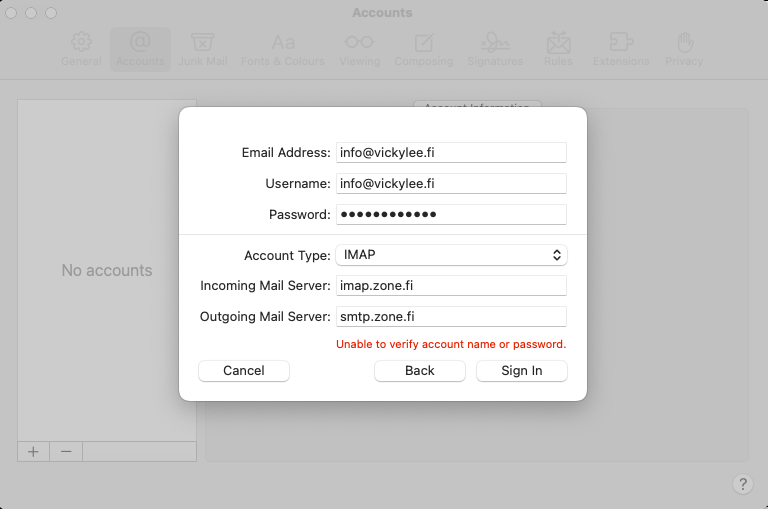
Task: Switch to Viewing preferences
Action: (359, 49)
